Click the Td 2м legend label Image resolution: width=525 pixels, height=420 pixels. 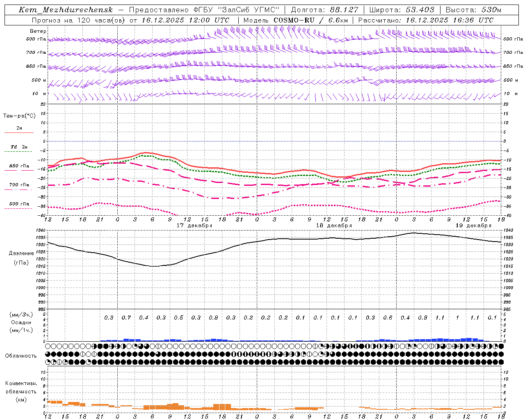[19, 147]
